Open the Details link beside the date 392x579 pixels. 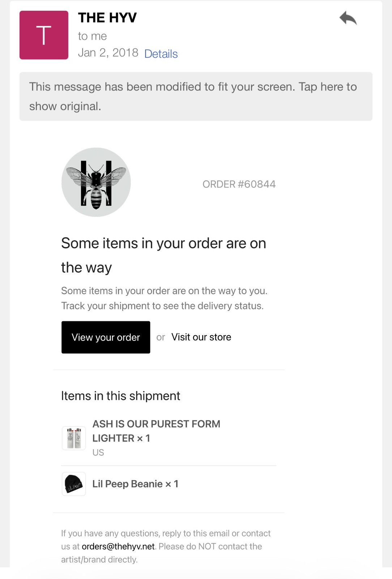pos(161,54)
